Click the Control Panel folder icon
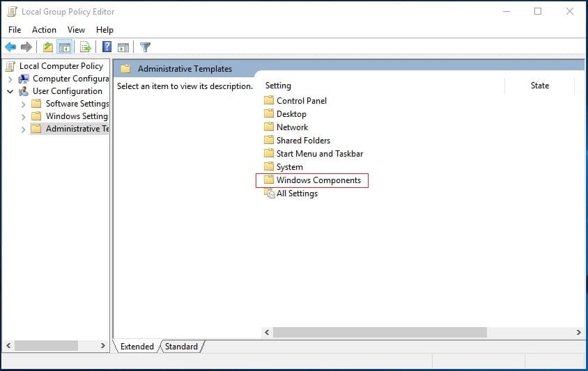588x371 pixels. 269,100
